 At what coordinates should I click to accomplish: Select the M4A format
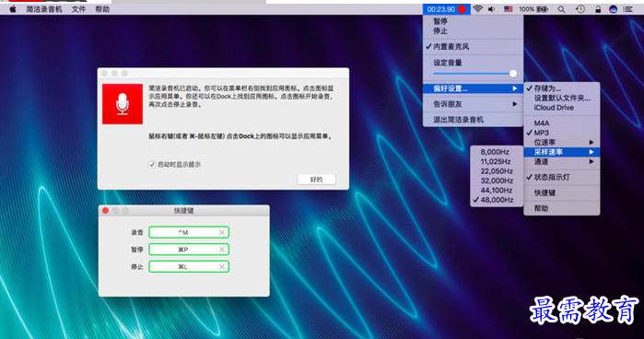(562, 123)
